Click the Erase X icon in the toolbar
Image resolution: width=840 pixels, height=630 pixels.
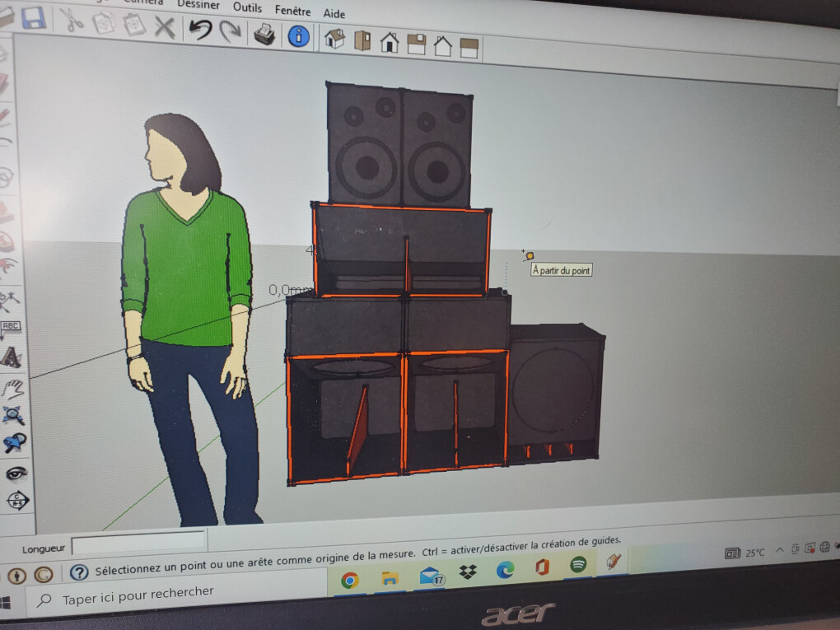[165, 27]
